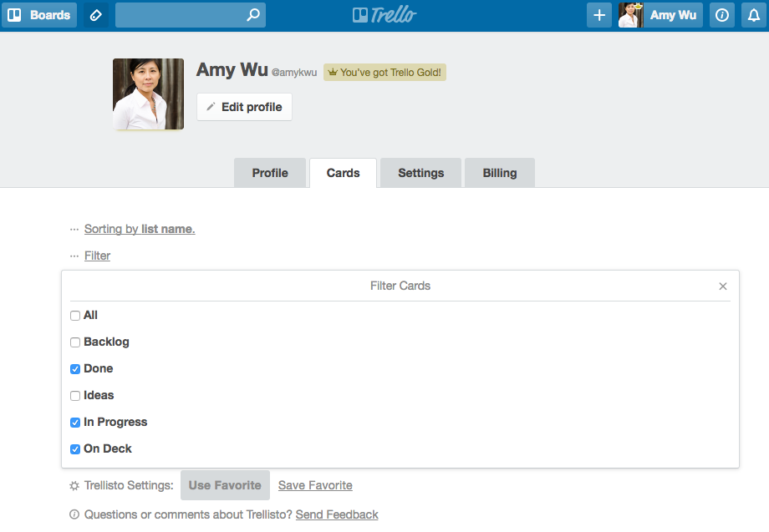Click the Trellisto Settings gear icon

click(74, 486)
